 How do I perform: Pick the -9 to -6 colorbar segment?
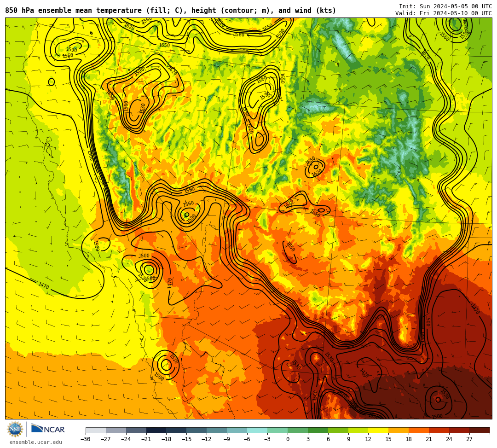coord(237,430)
